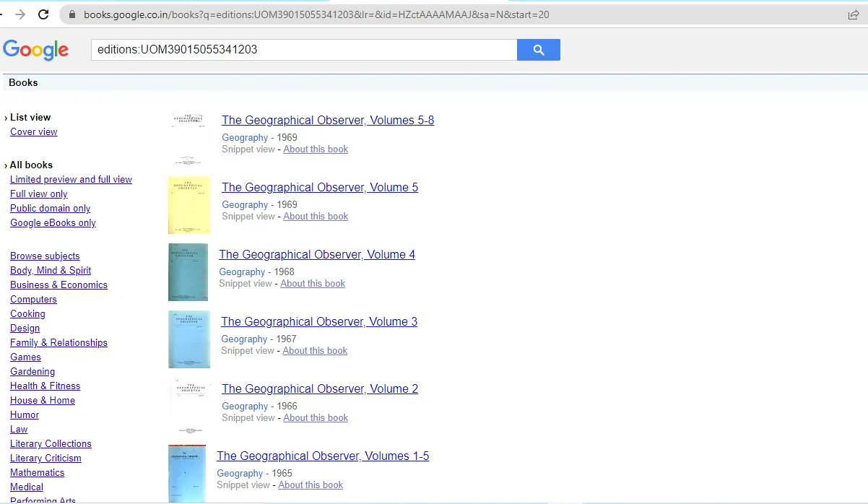Open The Geographical Observer, Volume 2 title
The image size is (868, 504).
tap(320, 389)
